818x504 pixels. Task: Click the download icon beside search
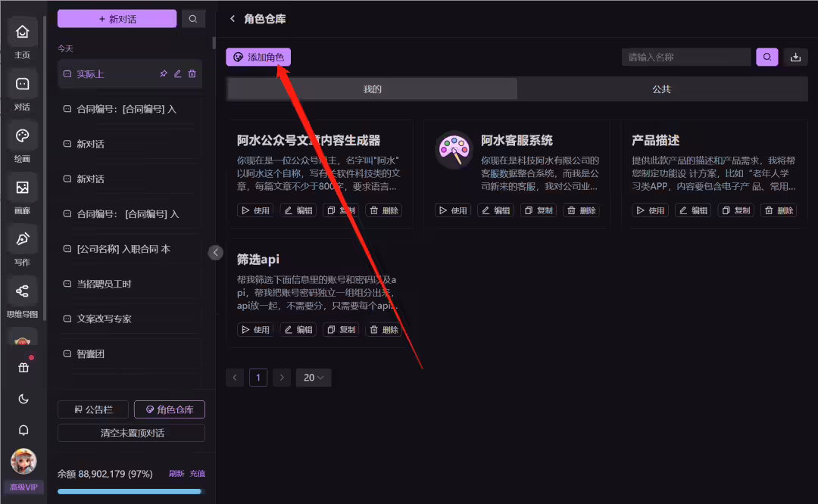(795, 58)
